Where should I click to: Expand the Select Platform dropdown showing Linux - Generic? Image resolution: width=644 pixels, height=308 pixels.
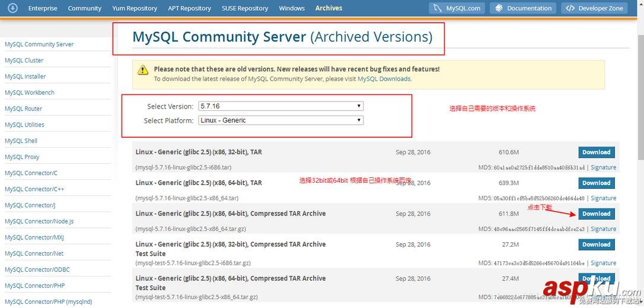(x=281, y=120)
